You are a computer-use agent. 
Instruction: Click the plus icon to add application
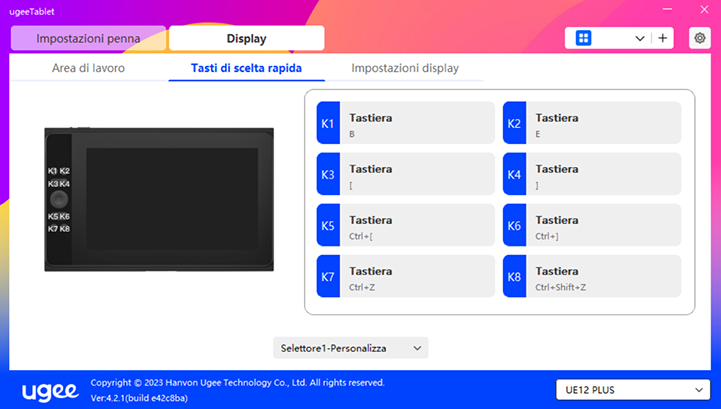coord(663,38)
